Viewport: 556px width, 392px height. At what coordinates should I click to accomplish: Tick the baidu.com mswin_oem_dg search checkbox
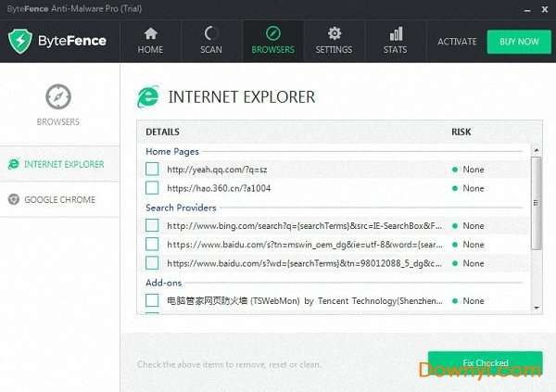click(152, 245)
